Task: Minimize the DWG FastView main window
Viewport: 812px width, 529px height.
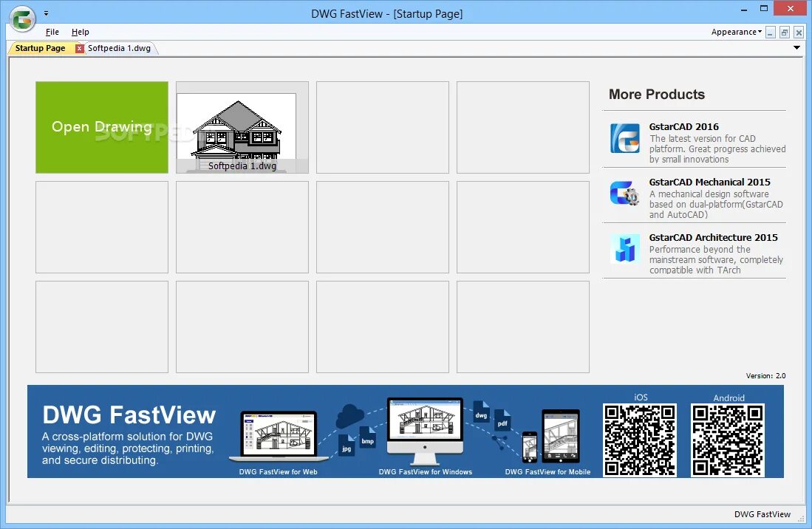Action: point(744,9)
